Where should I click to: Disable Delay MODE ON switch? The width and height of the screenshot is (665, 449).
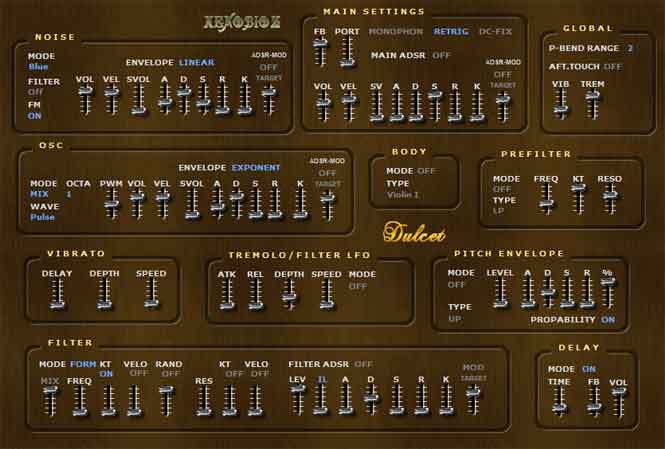click(589, 369)
